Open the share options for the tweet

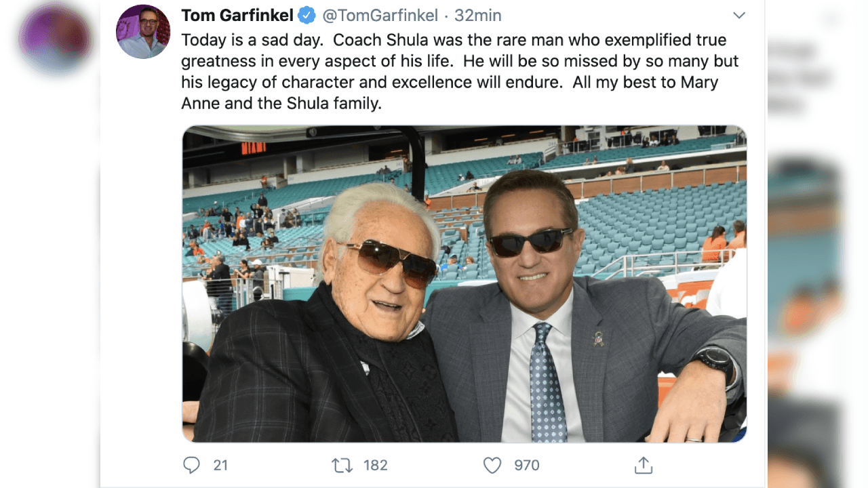click(x=643, y=465)
